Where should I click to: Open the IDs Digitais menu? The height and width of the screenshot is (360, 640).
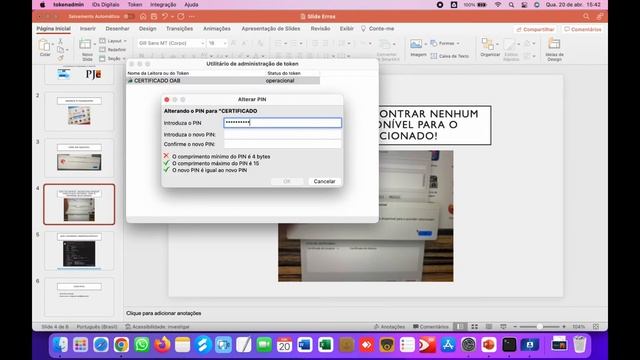(x=106, y=5)
